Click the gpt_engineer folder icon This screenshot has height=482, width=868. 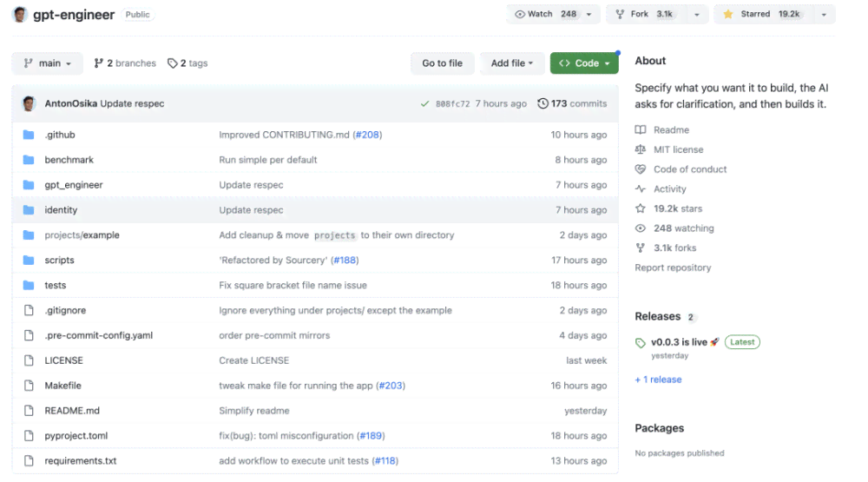(29, 184)
